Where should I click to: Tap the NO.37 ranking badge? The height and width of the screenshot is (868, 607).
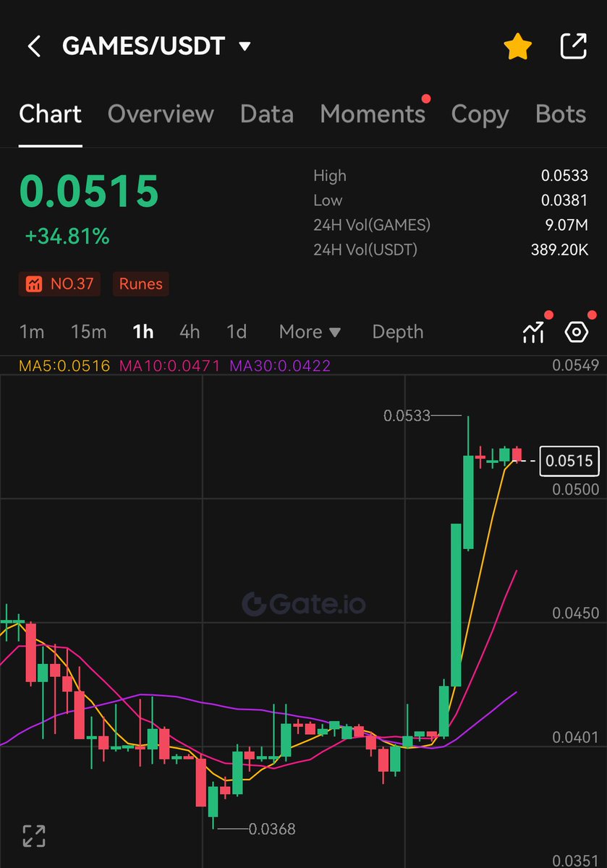click(60, 284)
